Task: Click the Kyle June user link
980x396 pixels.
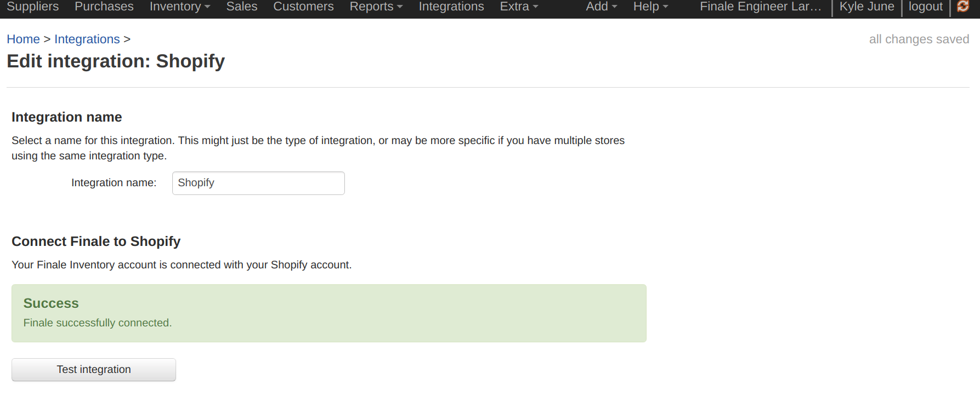Action: [x=866, y=7]
